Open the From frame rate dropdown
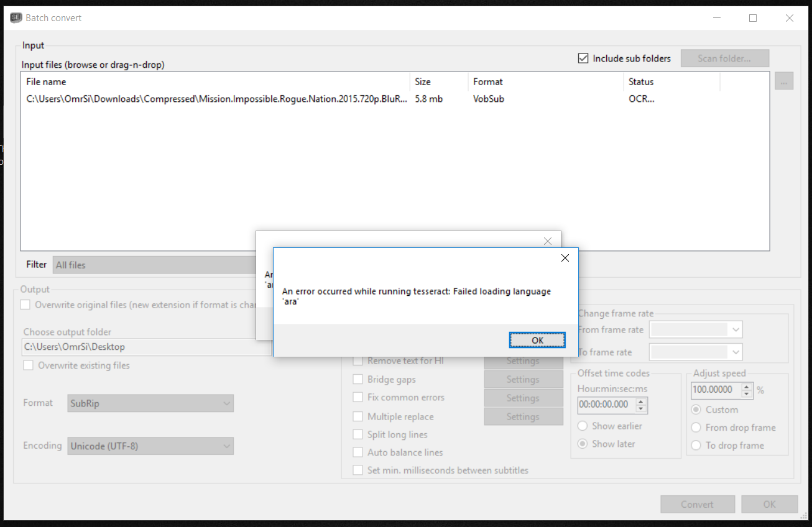 coord(695,329)
